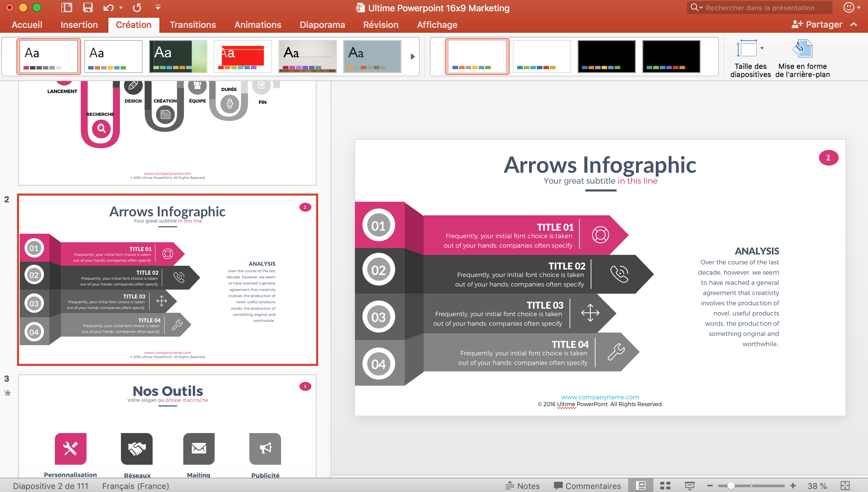Viewport: 868px width, 492px height.
Task: Apply the gray-blue Aa theme
Action: tap(372, 56)
